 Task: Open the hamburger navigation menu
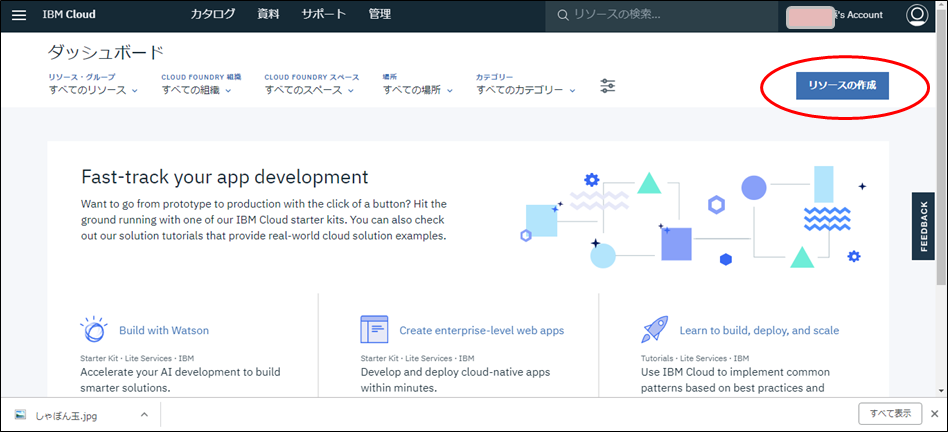click(x=19, y=15)
